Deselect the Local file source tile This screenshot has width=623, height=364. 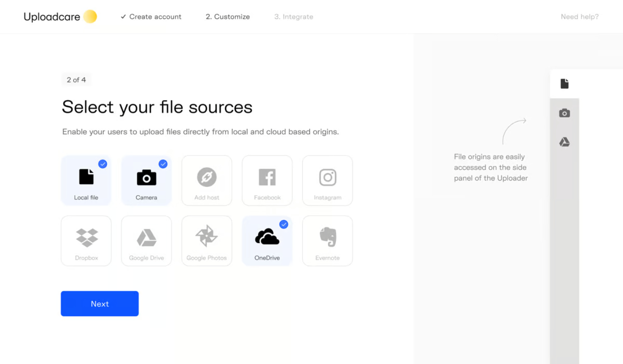[86, 181]
